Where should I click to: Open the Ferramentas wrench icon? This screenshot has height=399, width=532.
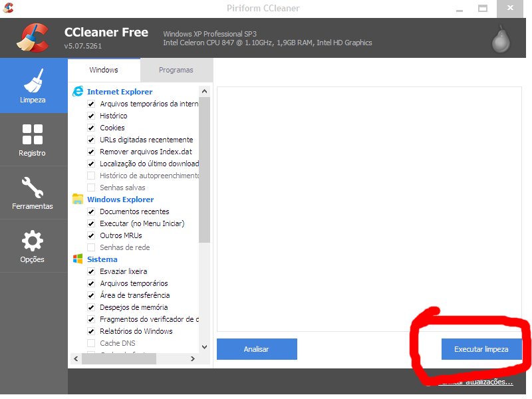33,193
